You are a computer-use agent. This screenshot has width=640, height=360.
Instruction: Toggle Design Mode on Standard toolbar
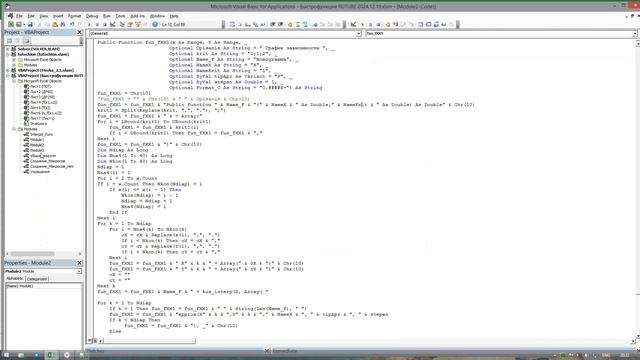point(113,24)
